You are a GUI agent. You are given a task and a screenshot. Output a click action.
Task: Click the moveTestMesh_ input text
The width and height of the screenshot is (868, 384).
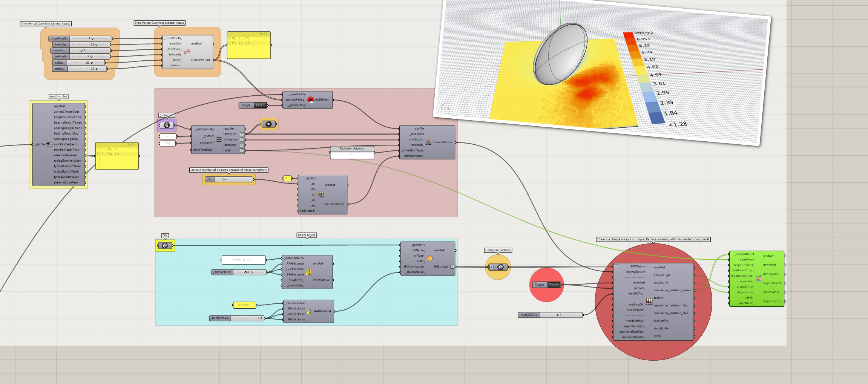click(x=204, y=150)
